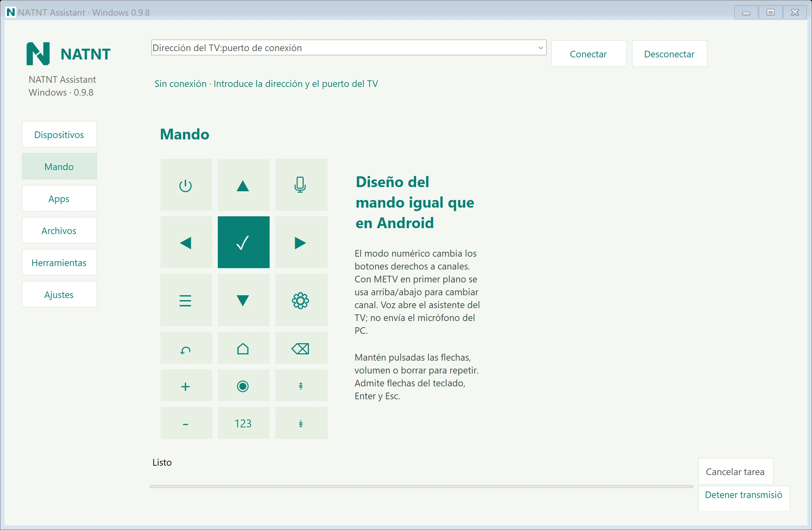Click the Conectar button

[x=589, y=54]
